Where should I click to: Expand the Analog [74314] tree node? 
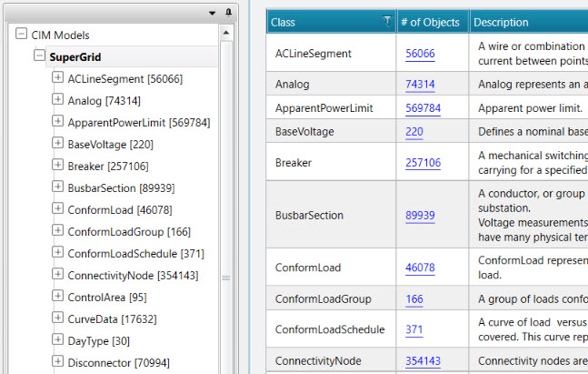(x=57, y=99)
